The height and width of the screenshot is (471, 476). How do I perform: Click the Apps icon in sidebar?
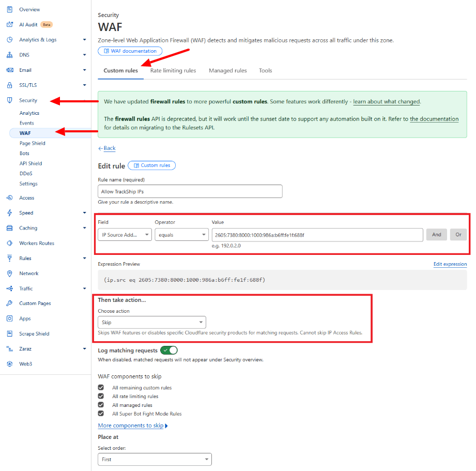(x=10, y=318)
